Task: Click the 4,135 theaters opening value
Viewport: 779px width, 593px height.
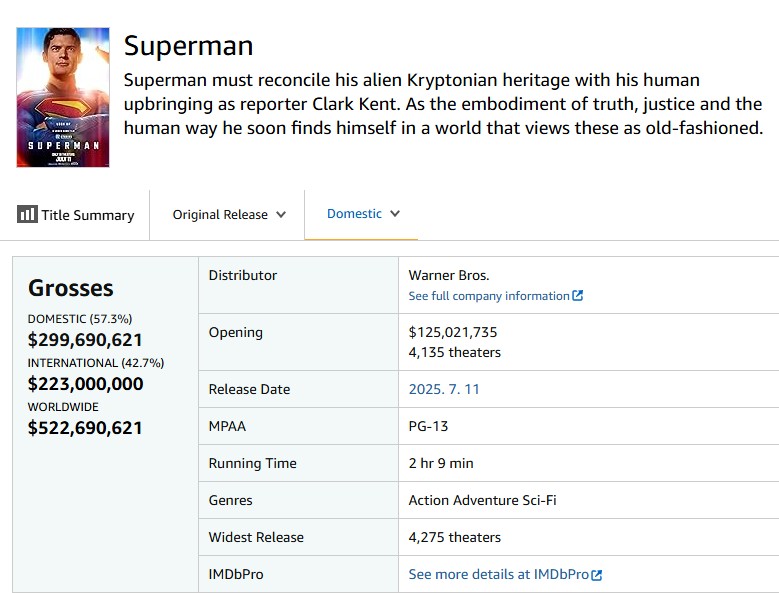Action: point(455,352)
